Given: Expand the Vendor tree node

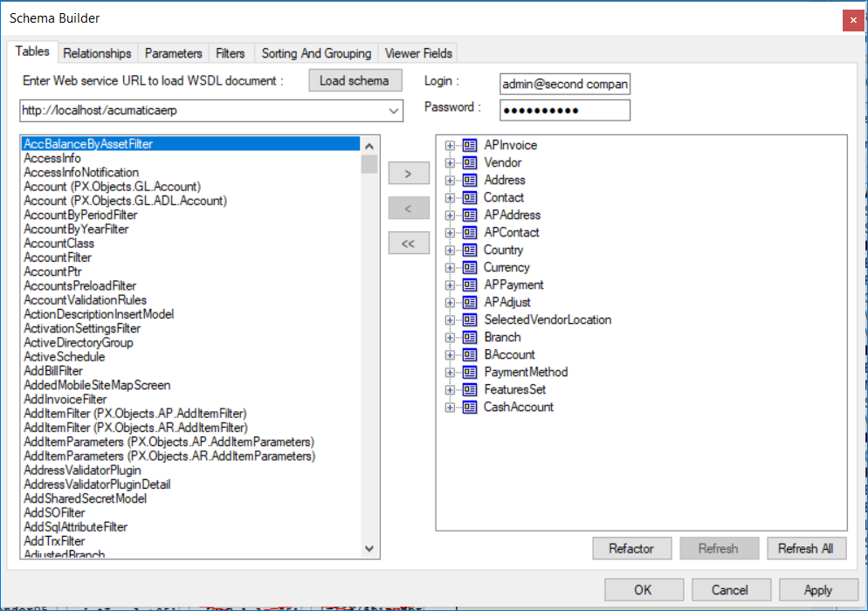Looking at the screenshot, I should pyautogui.click(x=450, y=162).
